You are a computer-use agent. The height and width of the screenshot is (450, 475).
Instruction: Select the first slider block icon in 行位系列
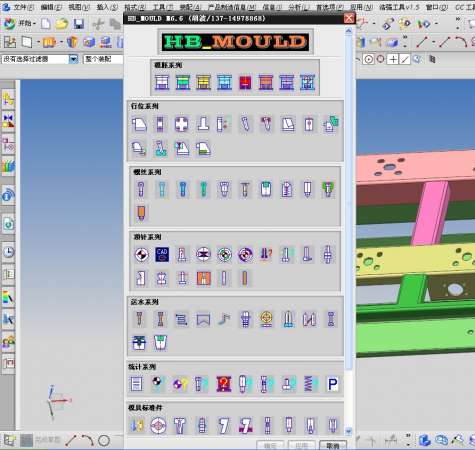(139, 124)
